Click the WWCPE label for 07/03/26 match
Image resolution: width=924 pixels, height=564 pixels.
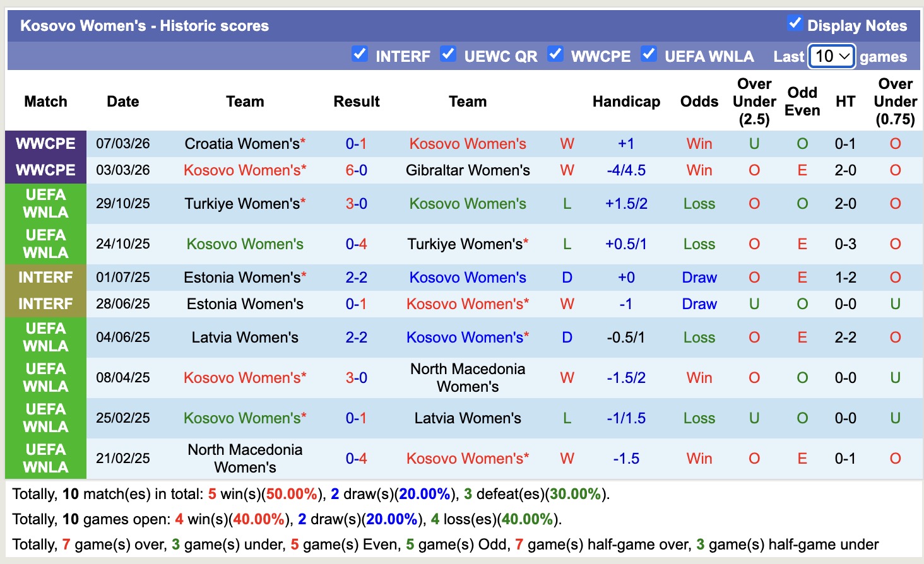(x=45, y=144)
